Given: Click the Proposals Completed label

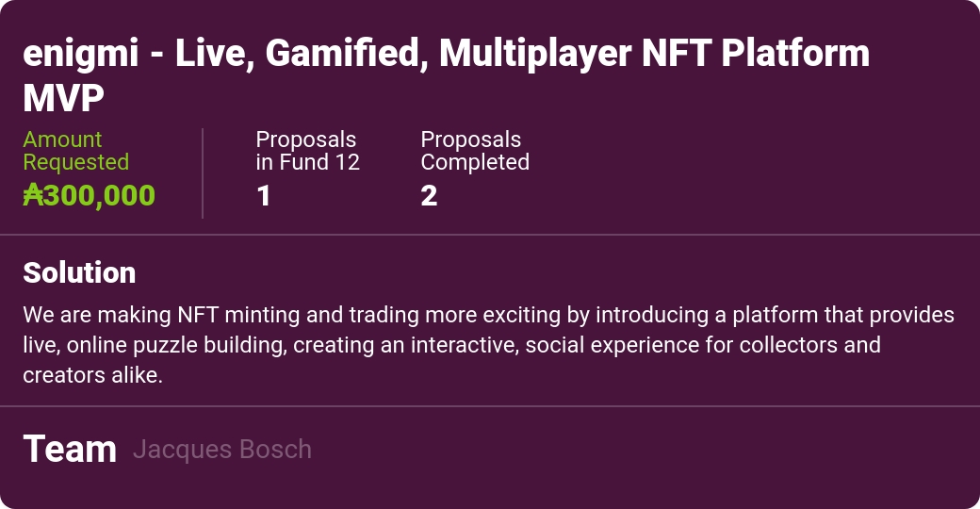Looking at the screenshot, I should (475, 151).
